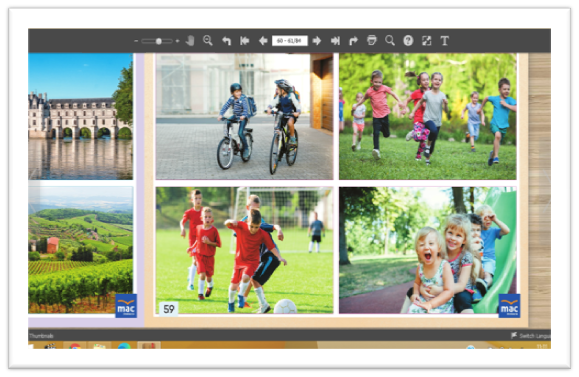579x377 pixels.
Task: Click the active flipbook app taskbar icon
Action: [x=149, y=346]
